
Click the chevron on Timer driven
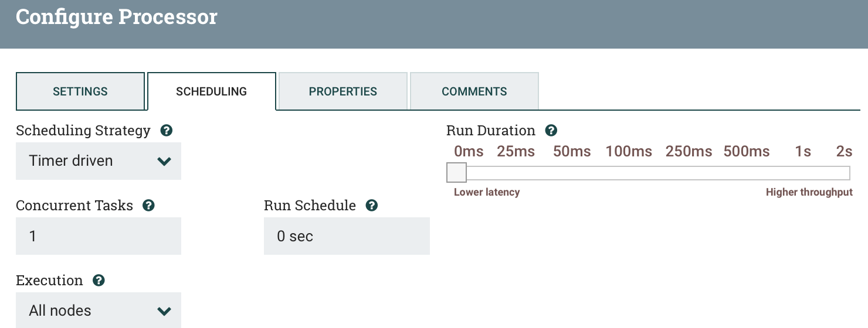(164, 161)
